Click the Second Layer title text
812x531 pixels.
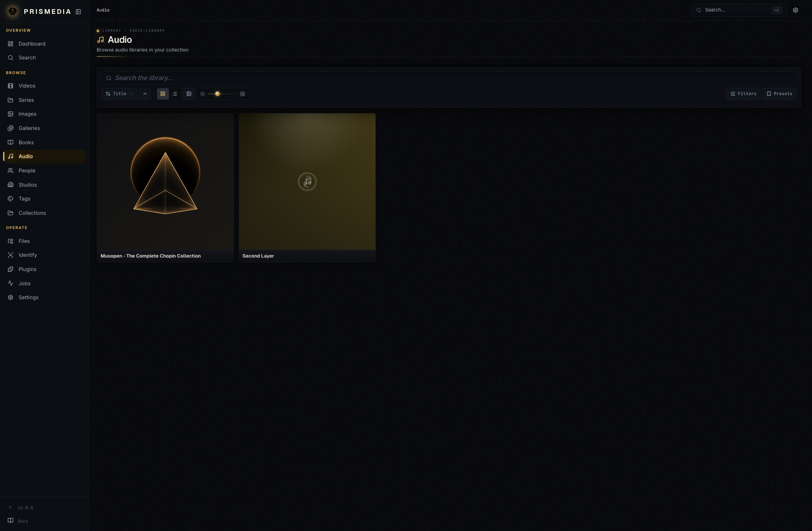coord(258,256)
